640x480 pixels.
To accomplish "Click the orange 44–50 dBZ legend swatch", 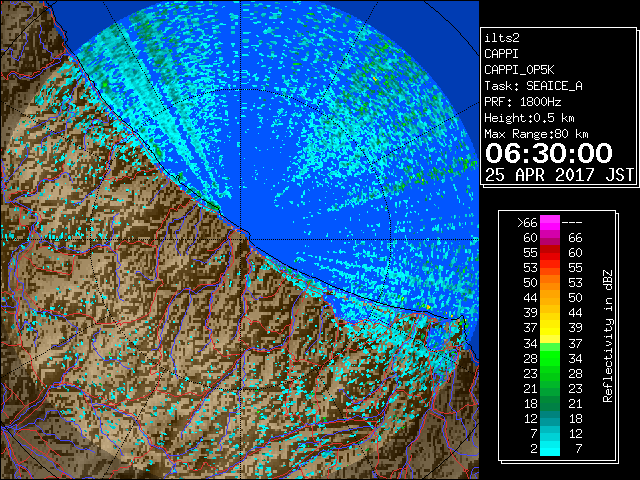I will (550, 298).
